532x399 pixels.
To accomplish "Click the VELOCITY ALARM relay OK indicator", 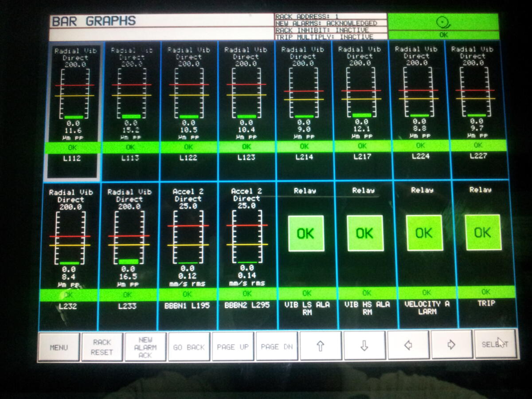I will [424, 233].
